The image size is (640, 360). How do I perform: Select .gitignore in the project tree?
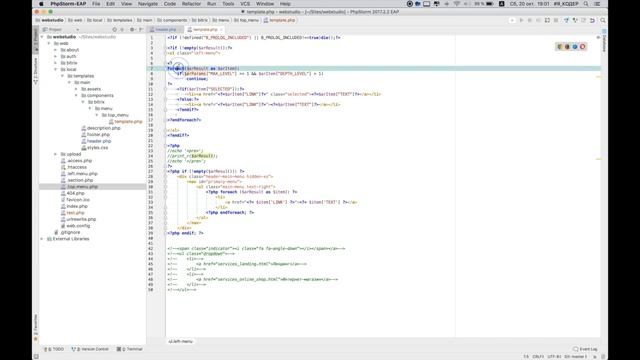click(x=67, y=232)
